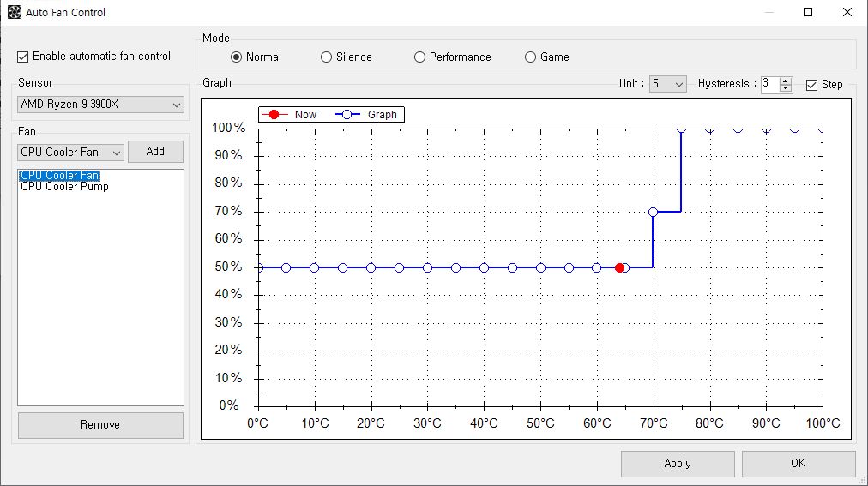The width and height of the screenshot is (868, 486).
Task: Select Silence mode radio button
Action: point(326,57)
